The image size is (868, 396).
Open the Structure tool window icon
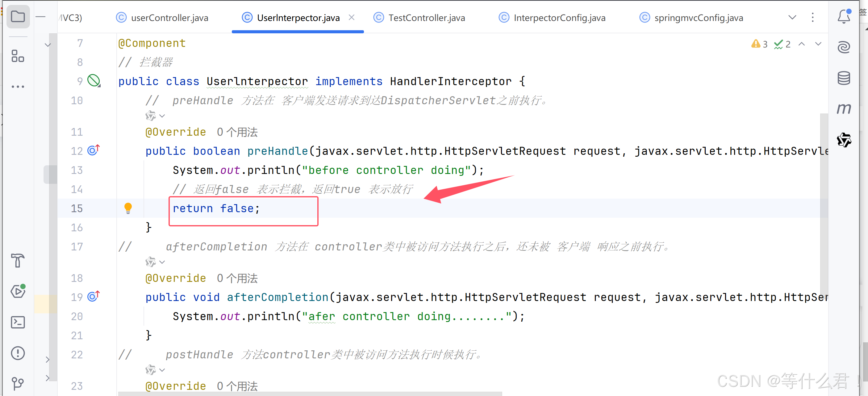tap(18, 56)
